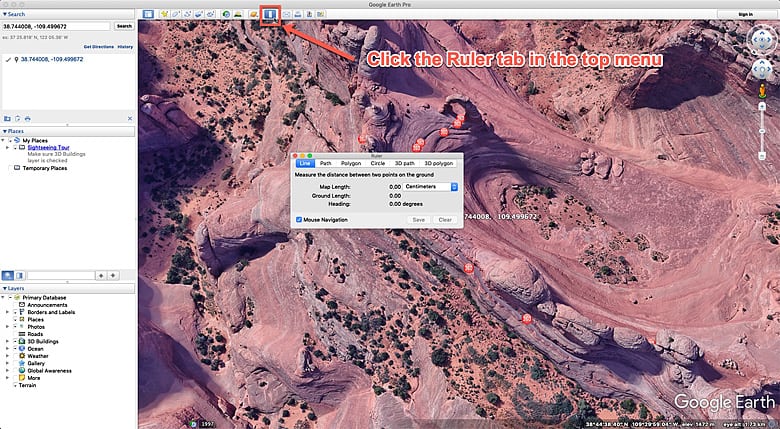This screenshot has width=780, height=429.
Task: Expand the Global Awareness layer arrow
Action: click(7, 371)
